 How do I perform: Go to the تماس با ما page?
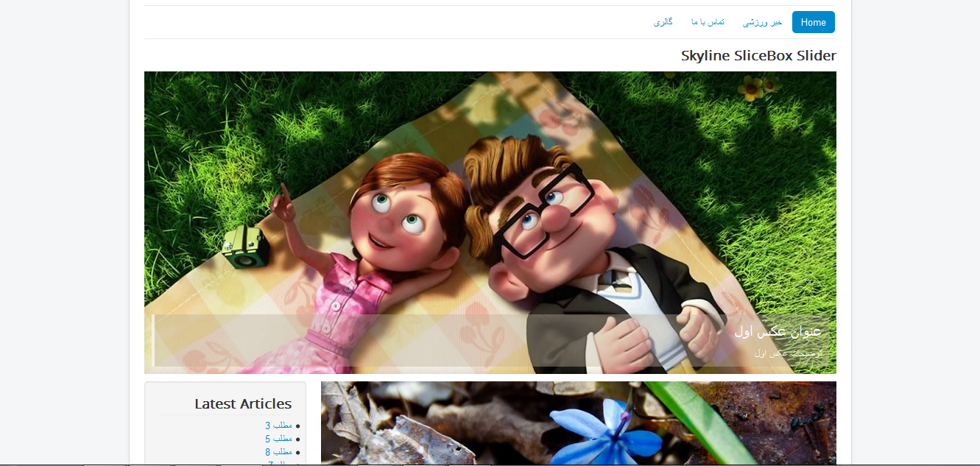click(x=708, y=22)
